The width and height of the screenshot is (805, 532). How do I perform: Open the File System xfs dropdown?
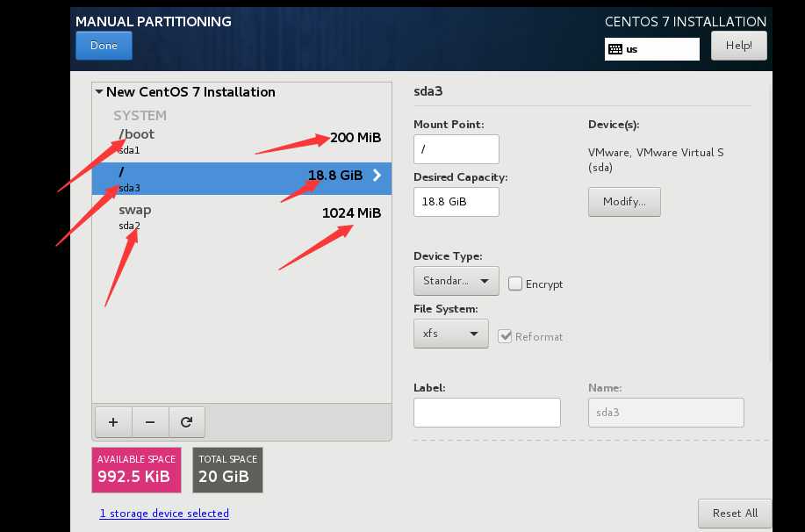[x=450, y=334]
